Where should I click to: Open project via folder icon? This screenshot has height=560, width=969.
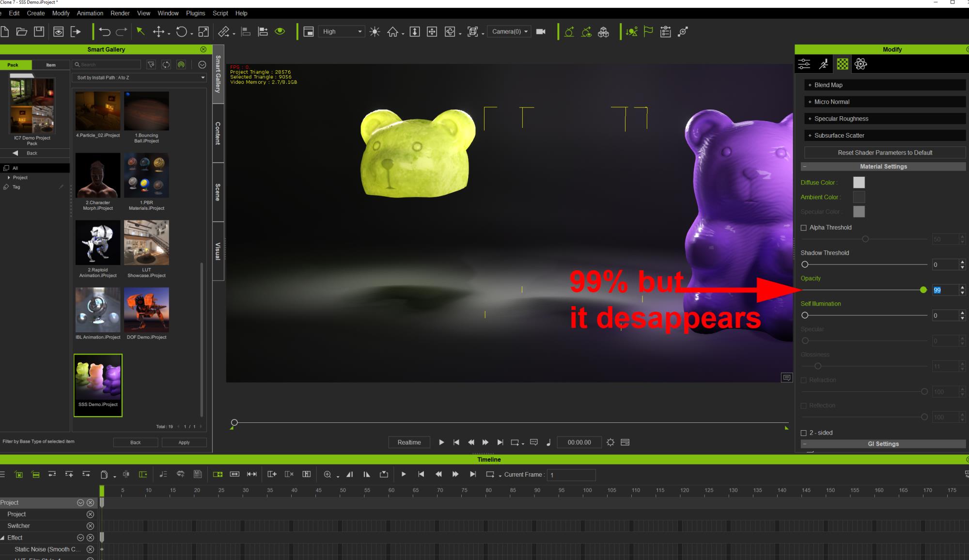(x=21, y=31)
